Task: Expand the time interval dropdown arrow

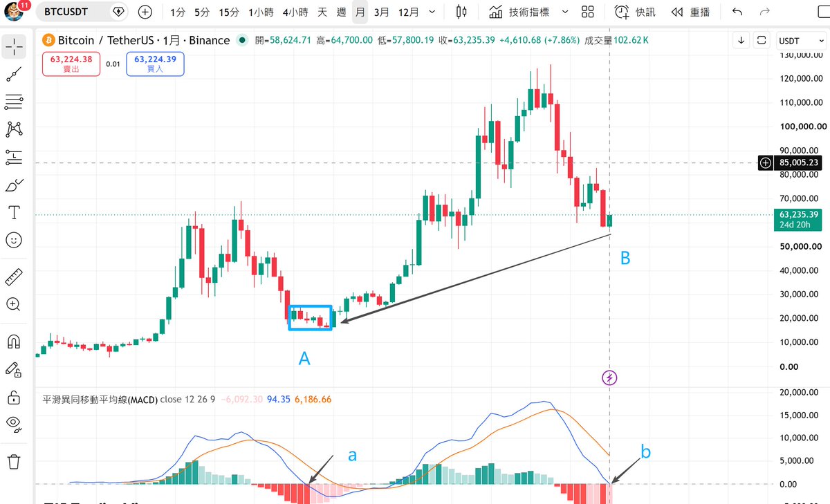Action: tap(432, 12)
